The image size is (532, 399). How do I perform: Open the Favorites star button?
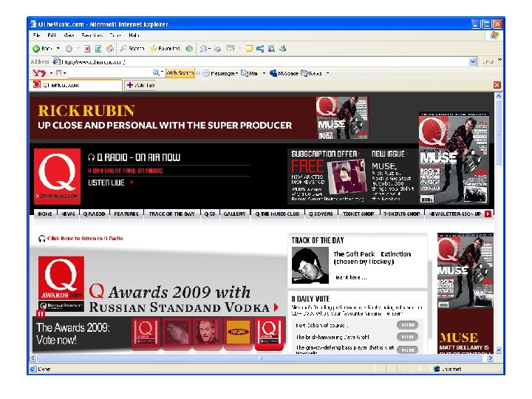coord(165,49)
